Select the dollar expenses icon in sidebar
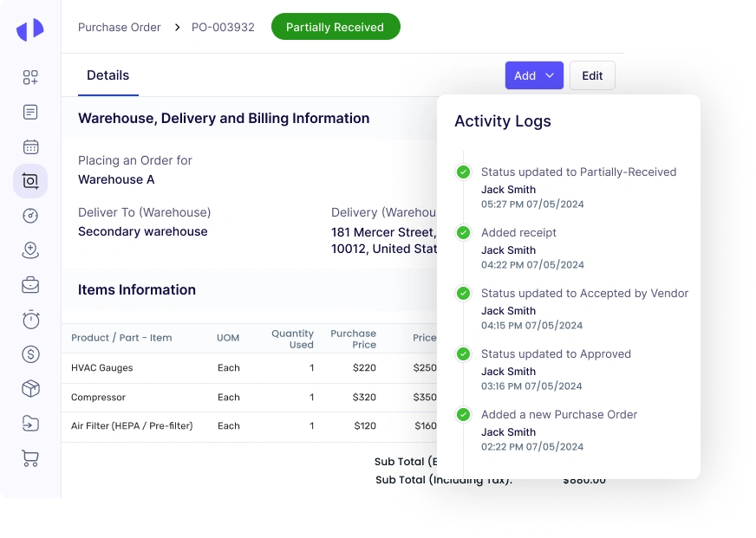The width and height of the screenshot is (756, 538). (30, 354)
